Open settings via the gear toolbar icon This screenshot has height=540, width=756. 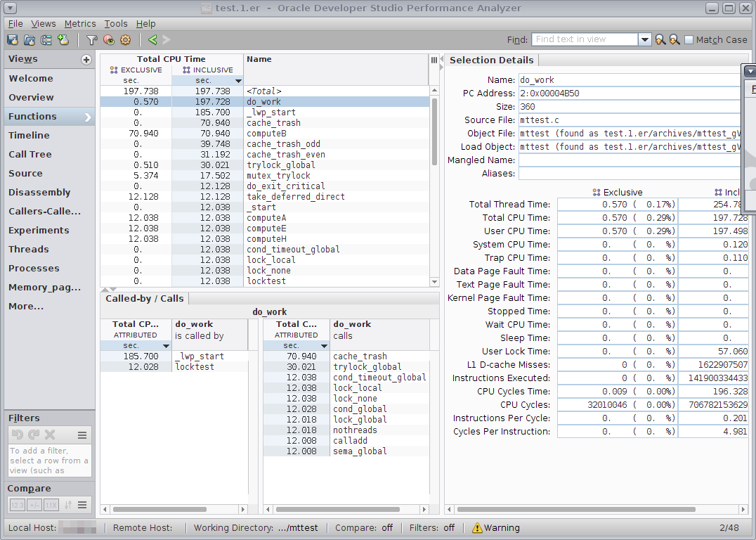(x=126, y=40)
